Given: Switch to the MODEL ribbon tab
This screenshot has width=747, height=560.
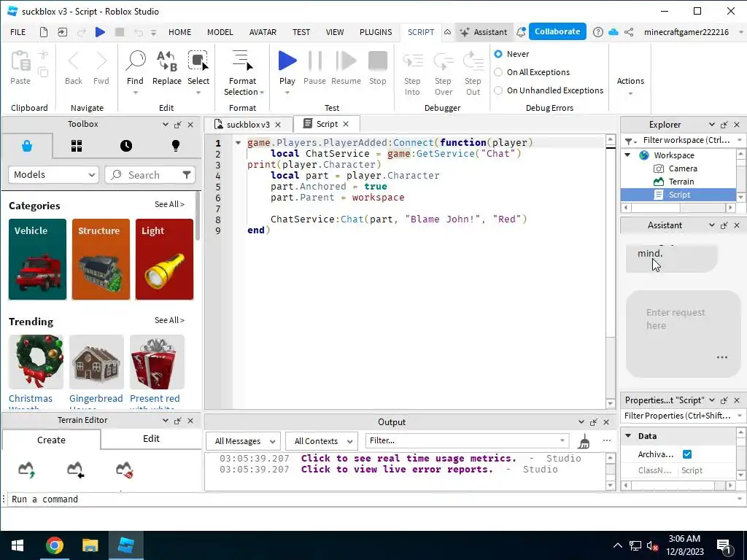Looking at the screenshot, I should click(220, 32).
